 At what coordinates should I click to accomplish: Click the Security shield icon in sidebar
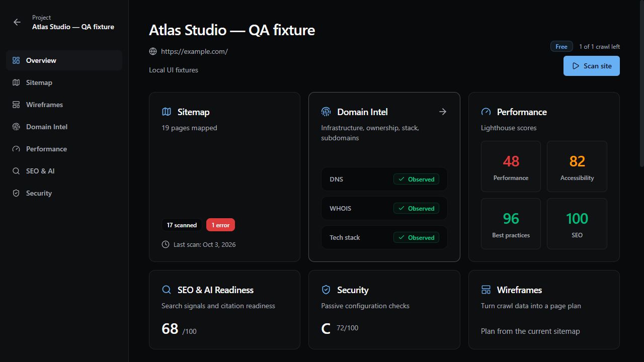[16, 193]
